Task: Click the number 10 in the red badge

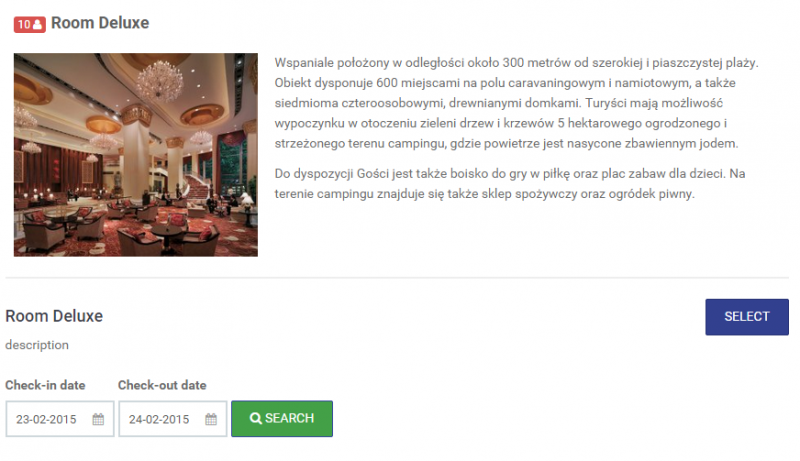Action: pyautogui.click(x=24, y=24)
